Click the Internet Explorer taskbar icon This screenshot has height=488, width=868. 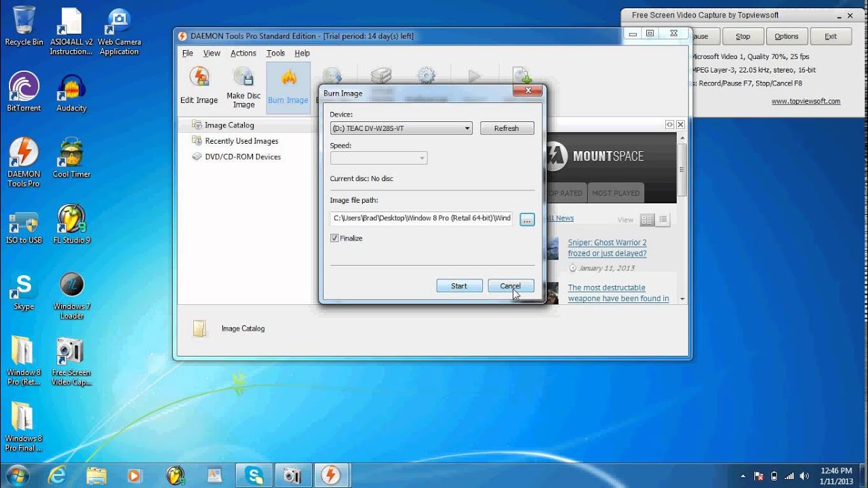pos(57,475)
